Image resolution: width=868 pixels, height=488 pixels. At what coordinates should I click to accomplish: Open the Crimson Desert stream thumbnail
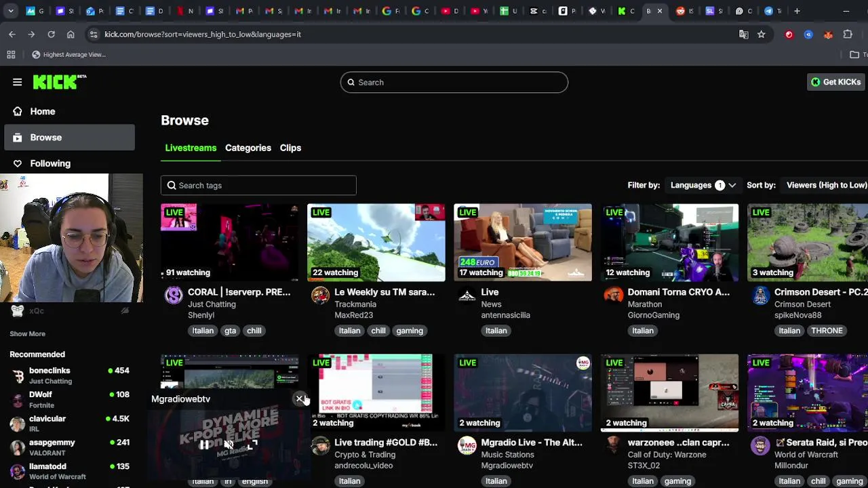coord(808,243)
